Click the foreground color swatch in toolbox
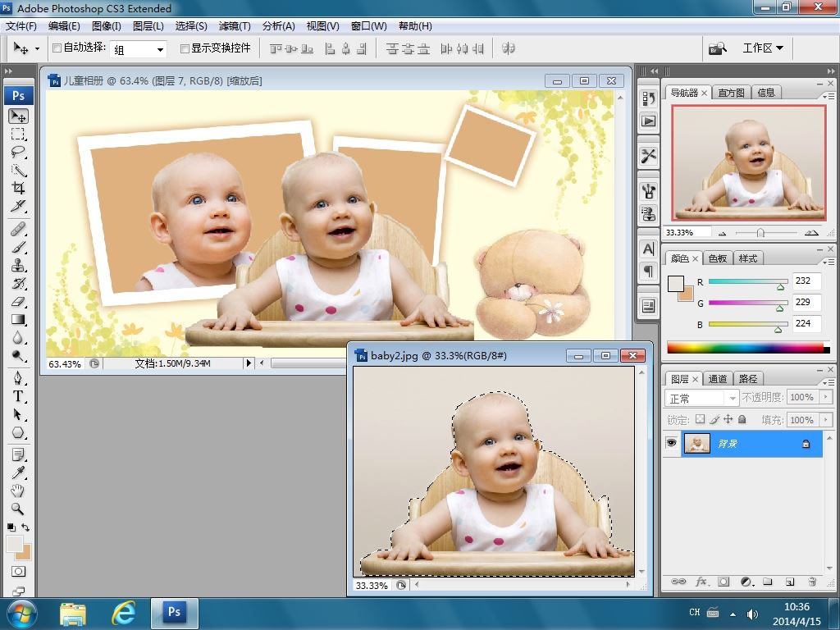 tap(14, 544)
